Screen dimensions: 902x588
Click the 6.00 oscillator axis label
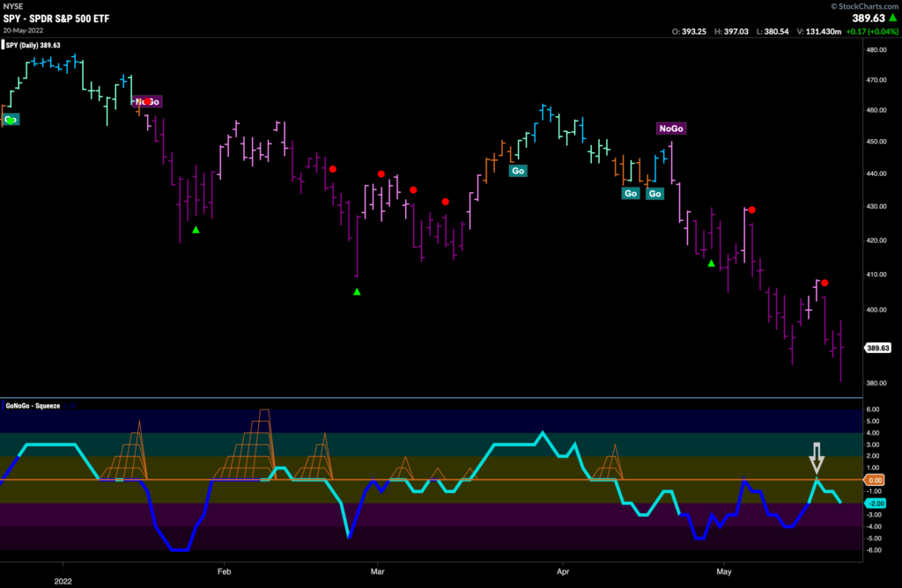coord(873,409)
